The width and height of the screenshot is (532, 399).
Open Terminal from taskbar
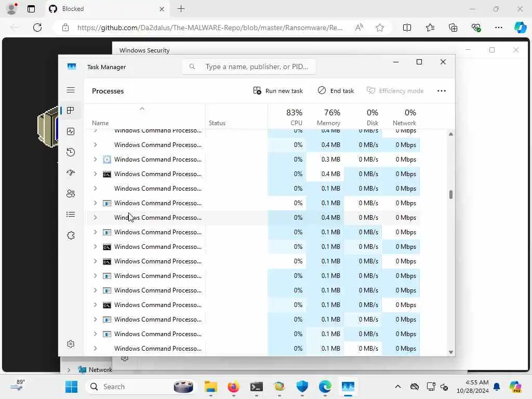[x=257, y=387]
